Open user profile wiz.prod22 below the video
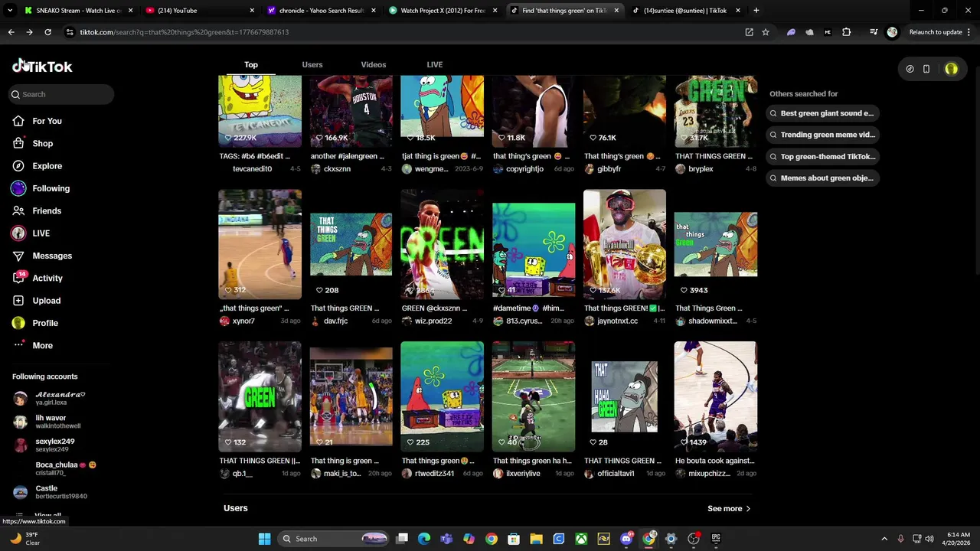Viewport: 980px width, 551px height. [x=433, y=321]
